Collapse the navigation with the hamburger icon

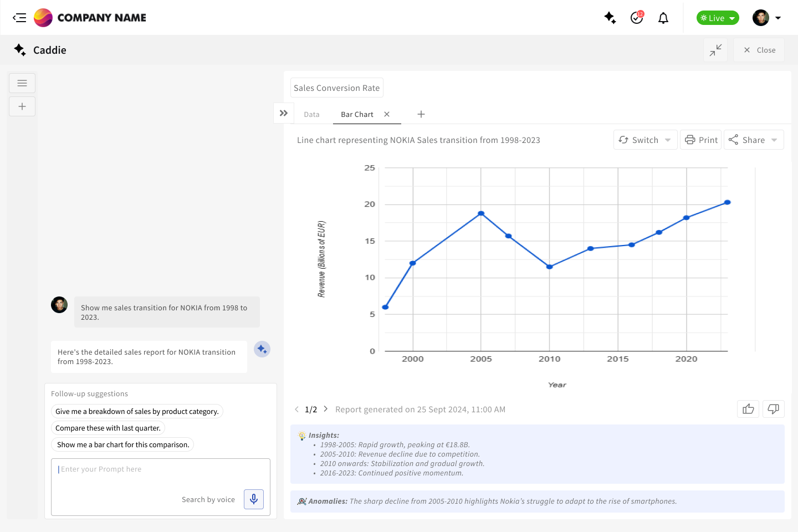tap(19, 17)
